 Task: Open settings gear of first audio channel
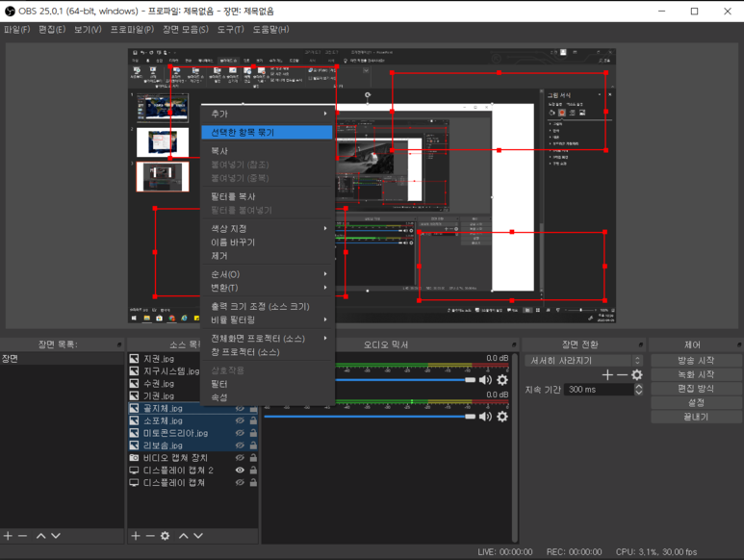tap(502, 380)
